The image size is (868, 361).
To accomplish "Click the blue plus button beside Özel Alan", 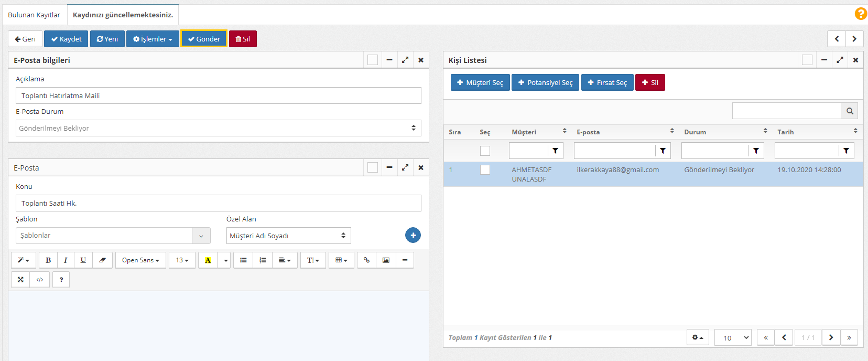I will coord(413,235).
